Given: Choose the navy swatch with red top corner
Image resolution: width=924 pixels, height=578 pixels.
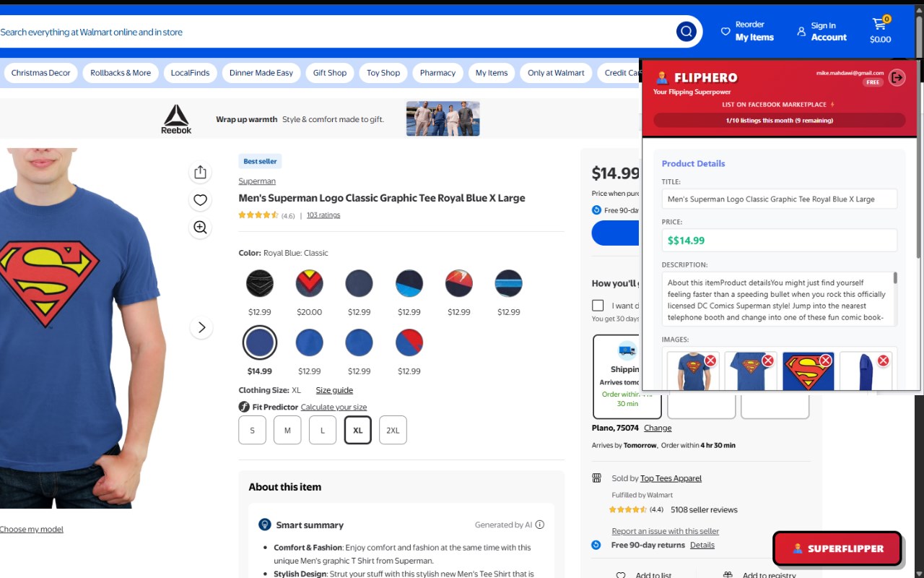Looking at the screenshot, I should tap(459, 283).
